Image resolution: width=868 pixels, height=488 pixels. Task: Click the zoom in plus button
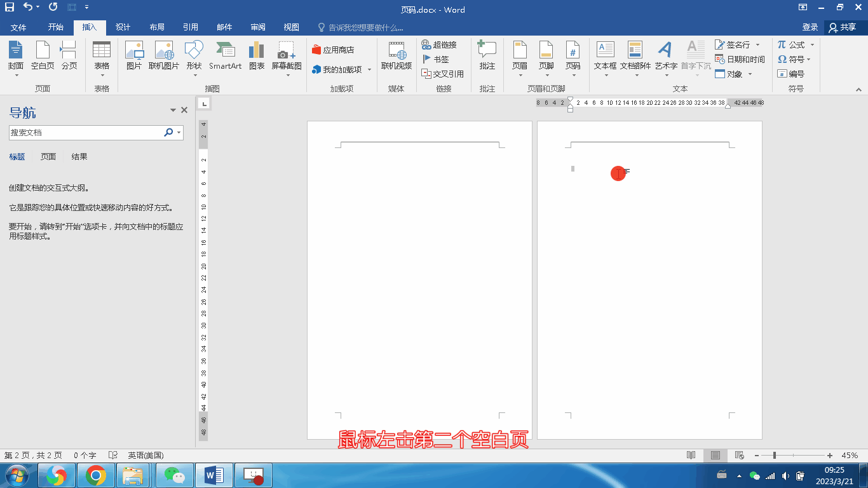click(830, 456)
